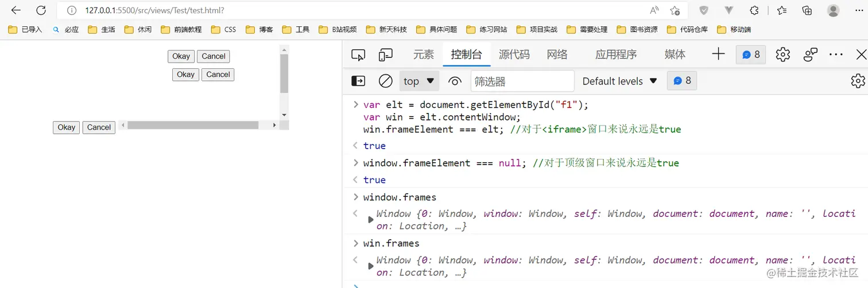Open the extensions puzzle icon

tap(755, 10)
